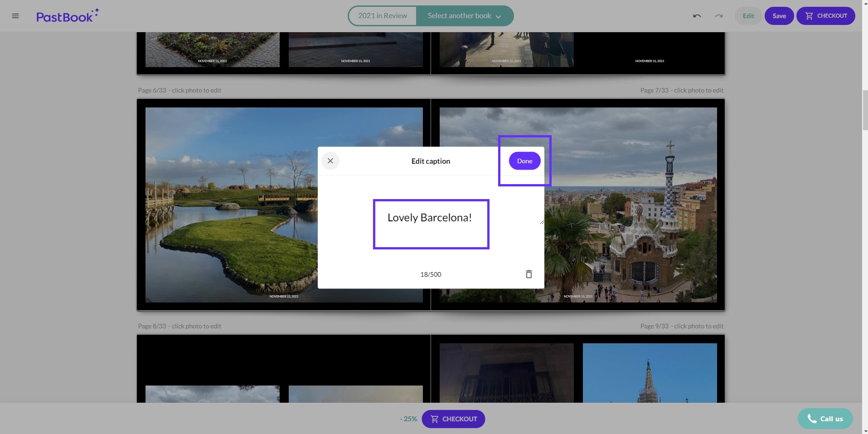
Task: Delete caption with trash icon
Action: pyautogui.click(x=529, y=274)
